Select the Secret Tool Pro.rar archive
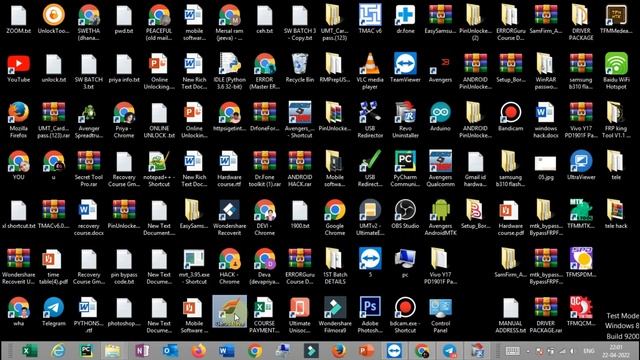This screenshot has width=640, height=360. coord(89,169)
